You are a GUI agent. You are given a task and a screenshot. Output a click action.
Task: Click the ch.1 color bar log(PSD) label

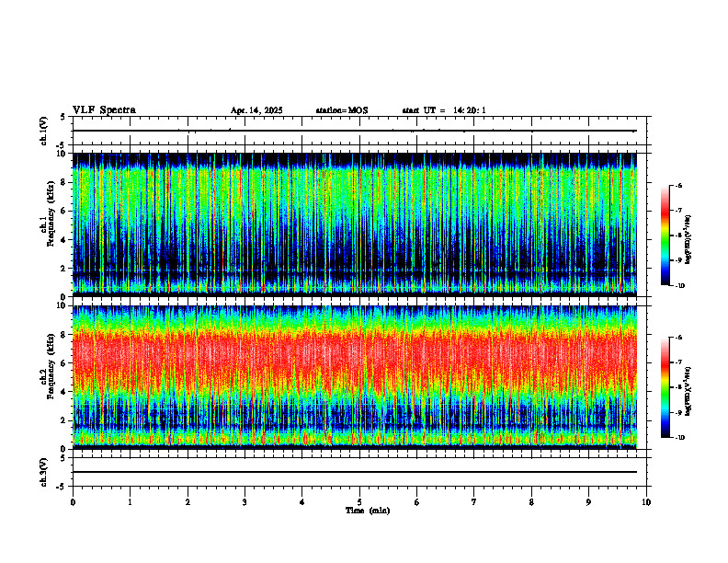pyautogui.click(x=688, y=240)
